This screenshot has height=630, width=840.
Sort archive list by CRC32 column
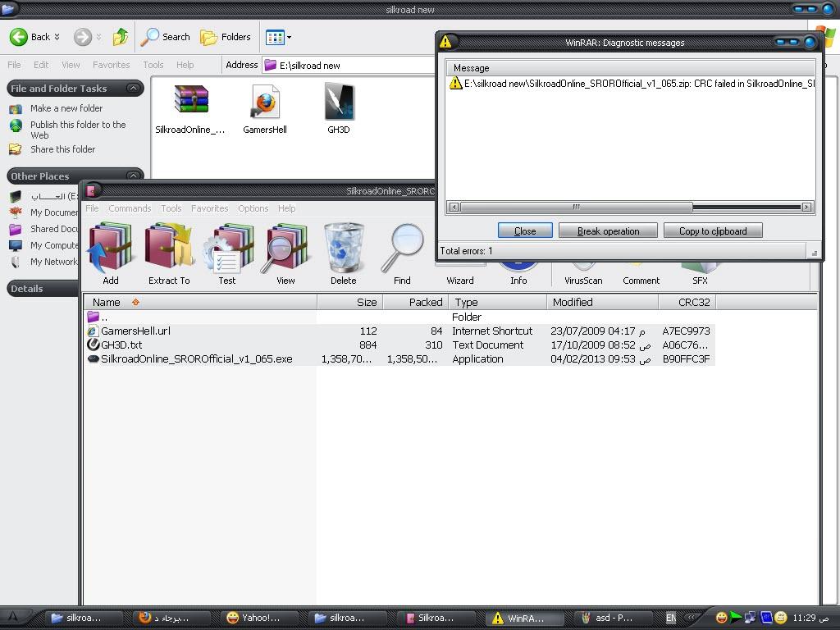687,302
